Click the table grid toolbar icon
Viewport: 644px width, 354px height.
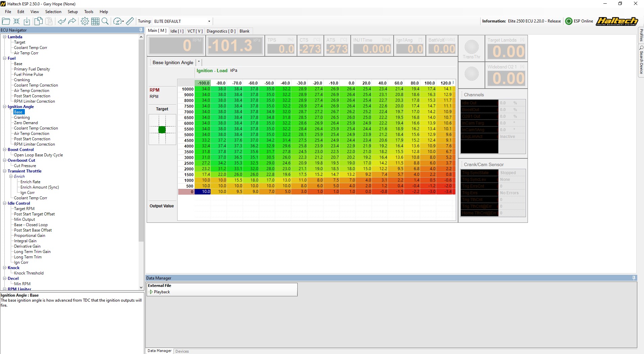(95, 21)
